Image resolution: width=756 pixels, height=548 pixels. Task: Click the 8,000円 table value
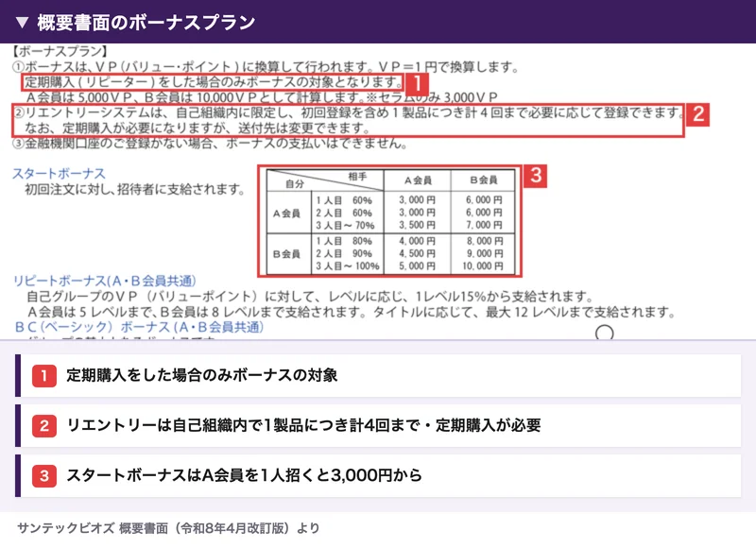click(x=484, y=241)
